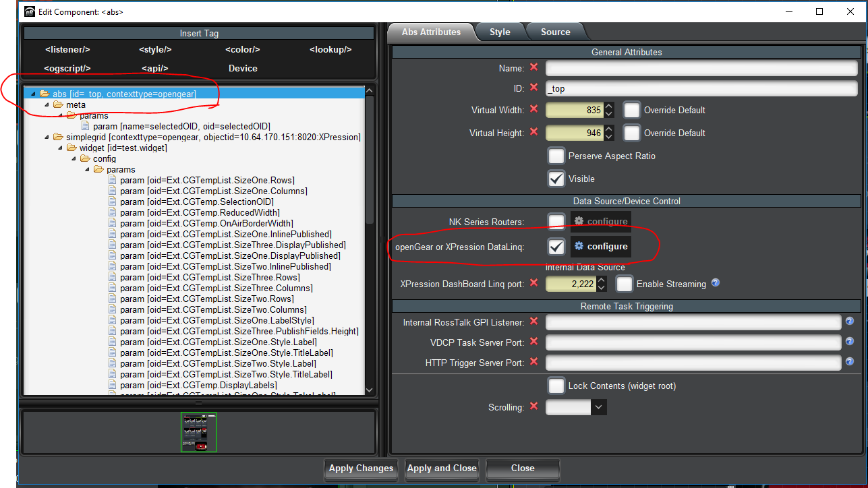This screenshot has width=868, height=488.
Task: Clear Internal RossTalk GPI Listener with red X
Action: (534, 322)
